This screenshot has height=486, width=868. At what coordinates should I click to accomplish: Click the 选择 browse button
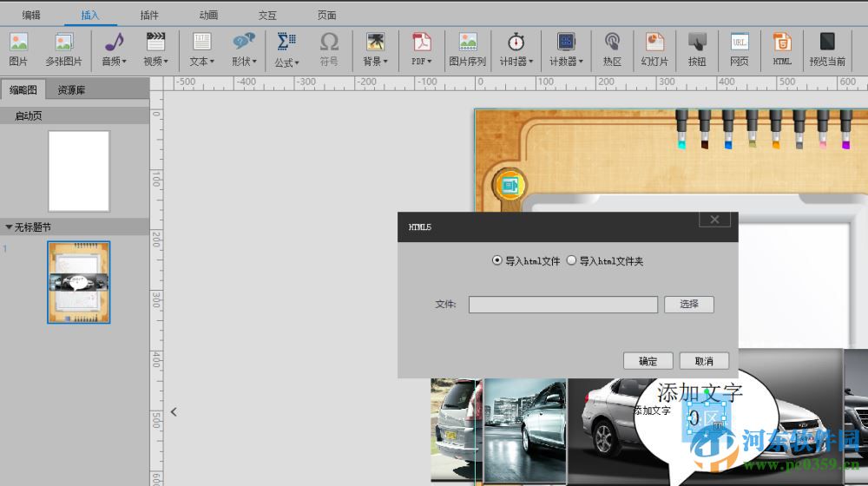click(x=688, y=305)
